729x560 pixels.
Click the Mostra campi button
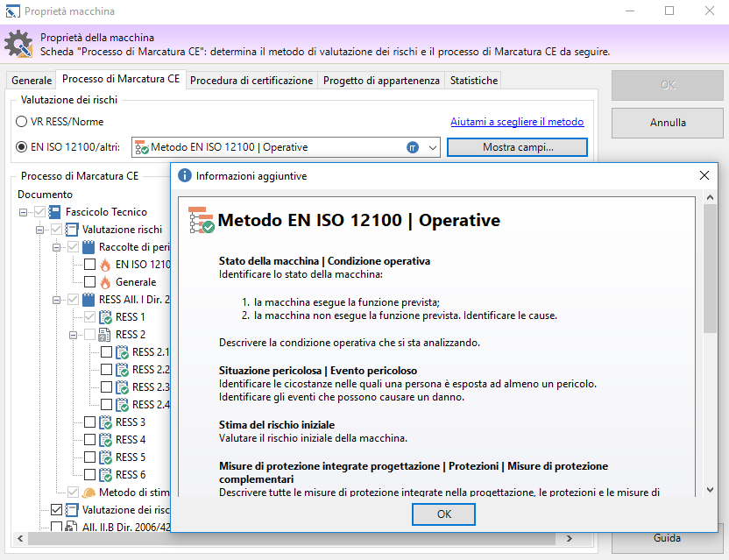[x=517, y=147]
